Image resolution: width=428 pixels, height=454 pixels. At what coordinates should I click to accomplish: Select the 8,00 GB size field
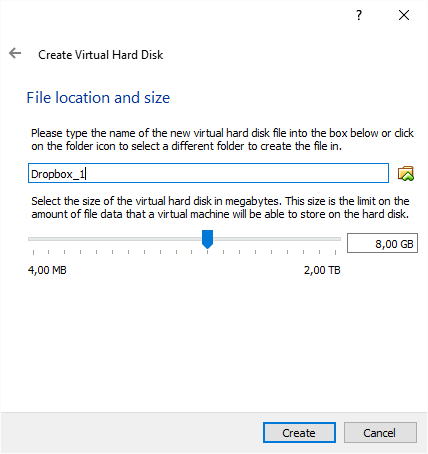[x=382, y=243]
